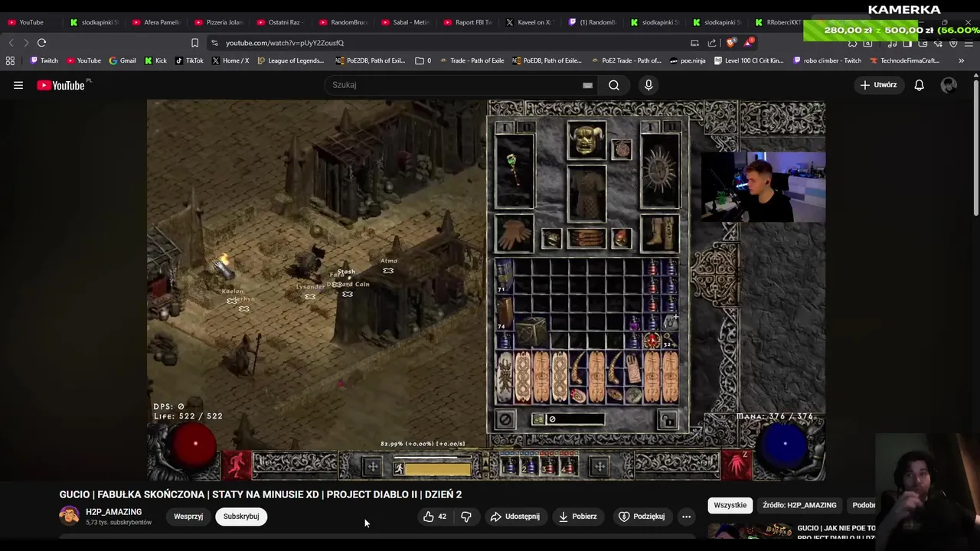Click the YouTube Szukaj search field
The width and height of the screenshot is (980, 551).
click(459, 85)
